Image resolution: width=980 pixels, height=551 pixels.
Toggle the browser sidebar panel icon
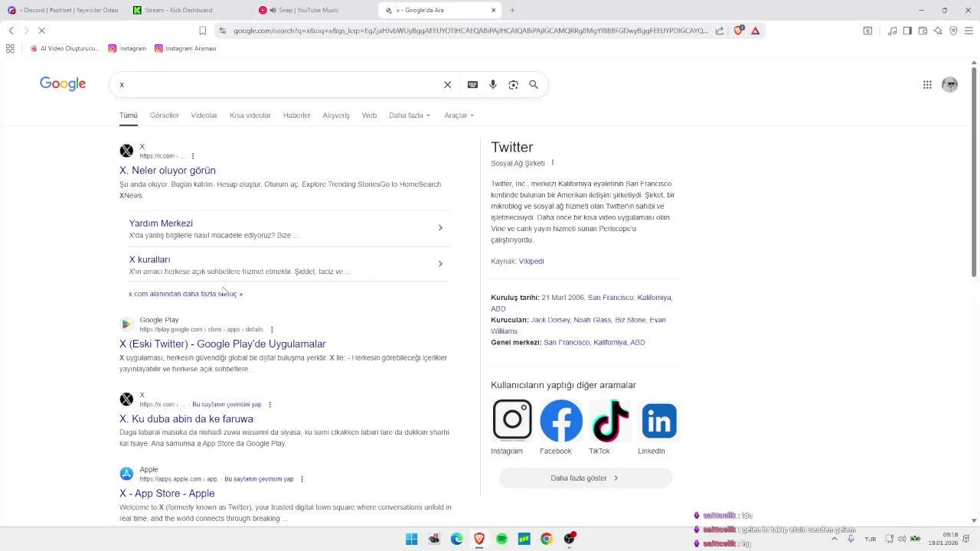click(907, 31)
